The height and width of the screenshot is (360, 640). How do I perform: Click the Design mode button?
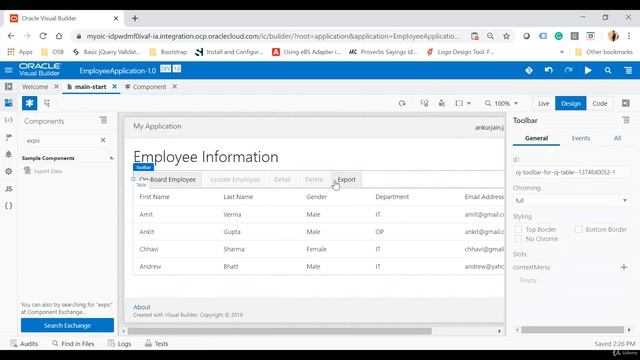[571, 103]
